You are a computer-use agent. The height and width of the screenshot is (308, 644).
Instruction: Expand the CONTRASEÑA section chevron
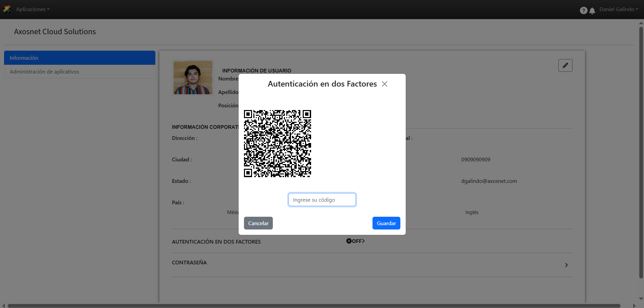(566, 265)
